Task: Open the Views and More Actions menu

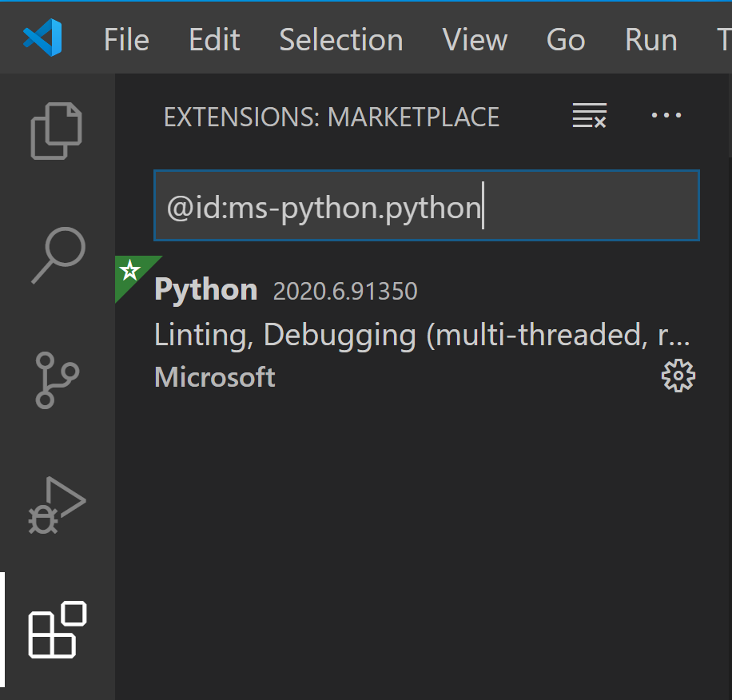Action: [666, 116]
